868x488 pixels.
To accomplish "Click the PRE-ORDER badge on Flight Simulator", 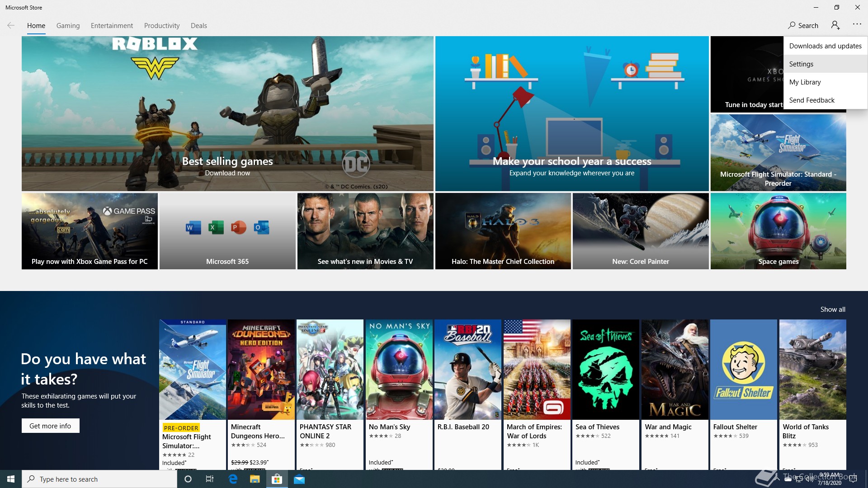I will (181, 427).
